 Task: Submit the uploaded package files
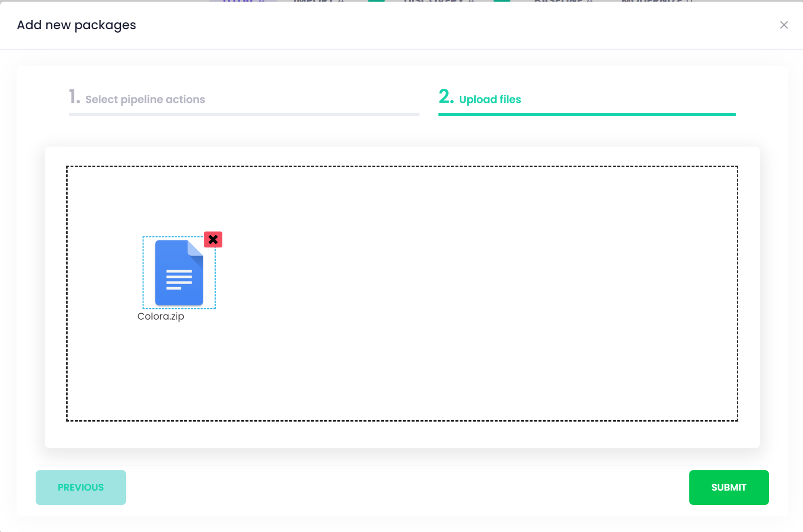coord(728,487)
